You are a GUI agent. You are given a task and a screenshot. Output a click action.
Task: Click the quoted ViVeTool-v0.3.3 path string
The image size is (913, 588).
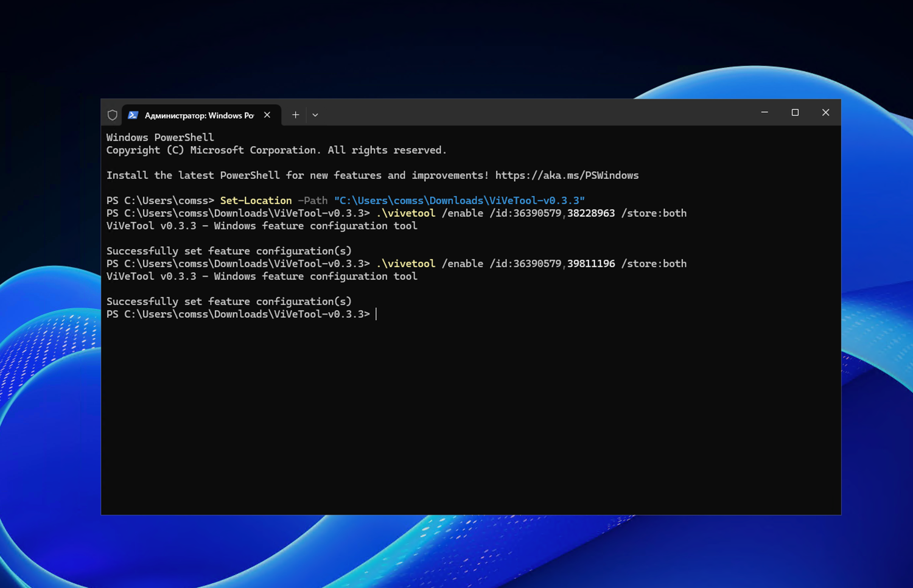point(459,200)
